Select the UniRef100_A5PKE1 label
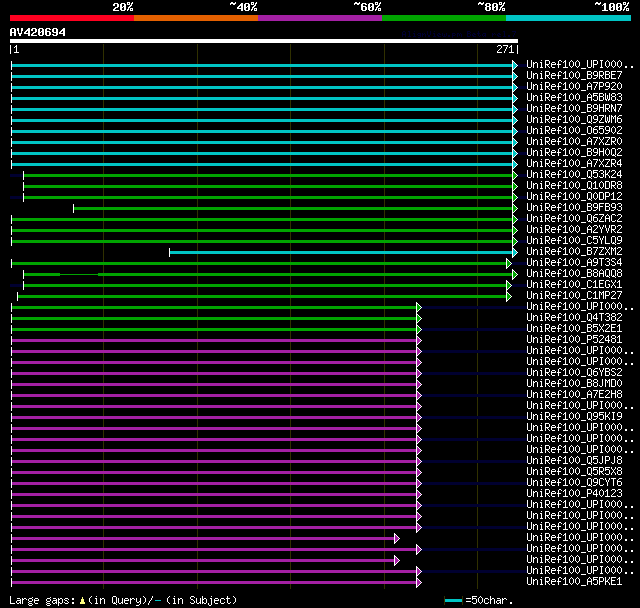Viewport: 640px width, 608px height. (574, 582)
